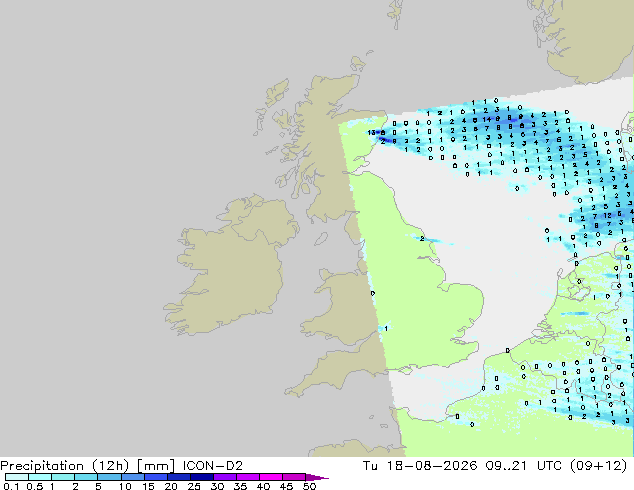Click the value 14 in northern rain band
The width and height of the screenshot is (634, 490).
pos(486,119)
